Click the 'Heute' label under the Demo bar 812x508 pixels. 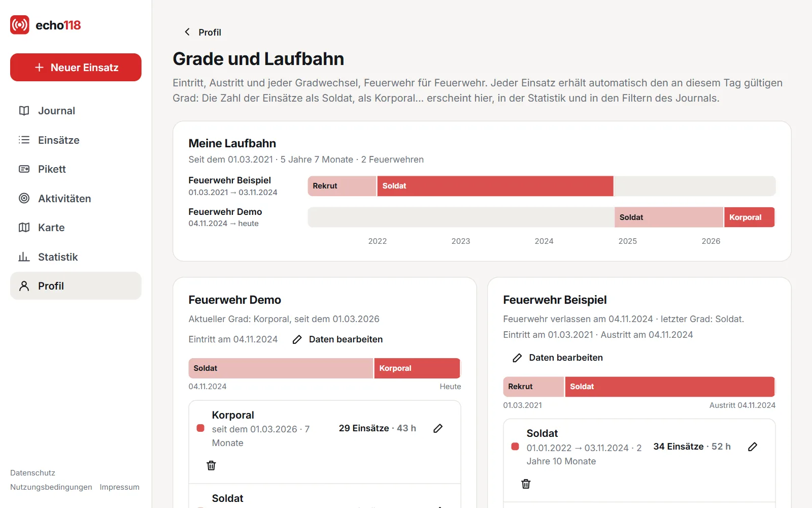tap(450, 387)
